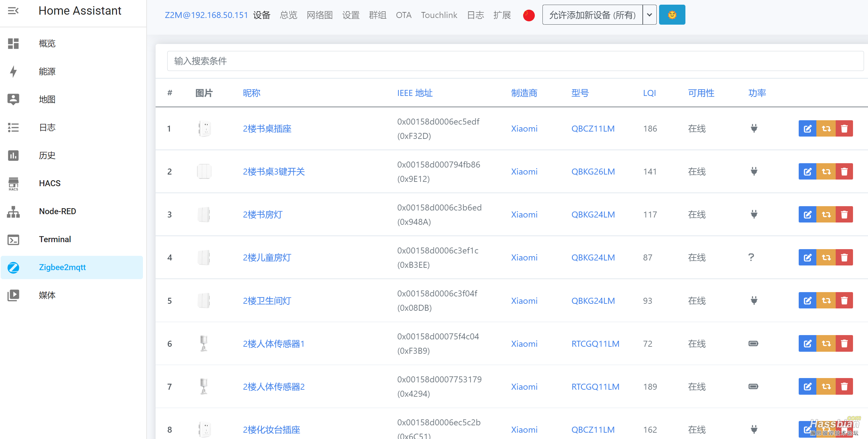Click the Xiaomi link for 2楼书房灯
This screenshot has height=439, width=868.
click(x=524, y=214)
